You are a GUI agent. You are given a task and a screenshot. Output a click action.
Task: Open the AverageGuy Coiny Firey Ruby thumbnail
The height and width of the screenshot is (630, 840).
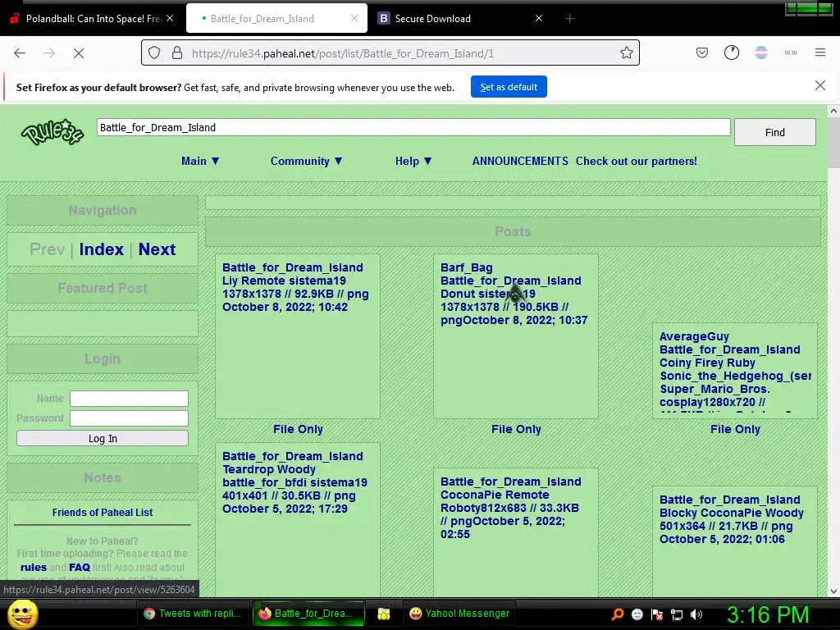click(735, 371)
